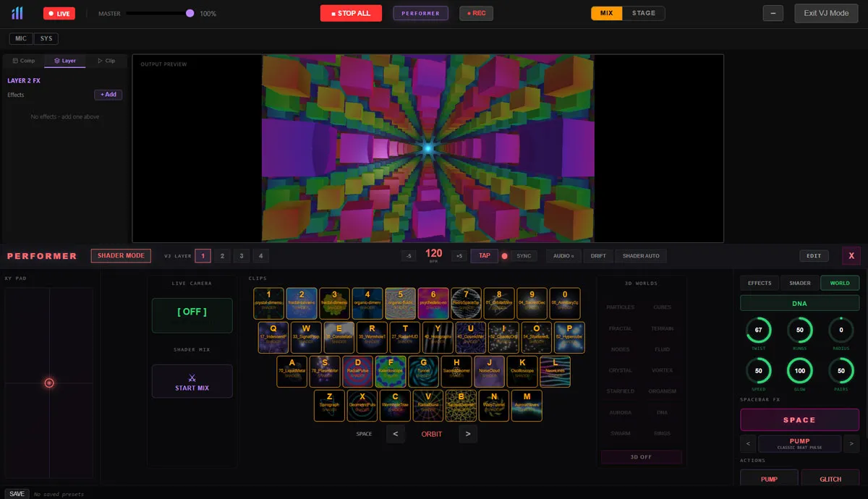Adjust the Master volume slider handle

pos(190,13)
